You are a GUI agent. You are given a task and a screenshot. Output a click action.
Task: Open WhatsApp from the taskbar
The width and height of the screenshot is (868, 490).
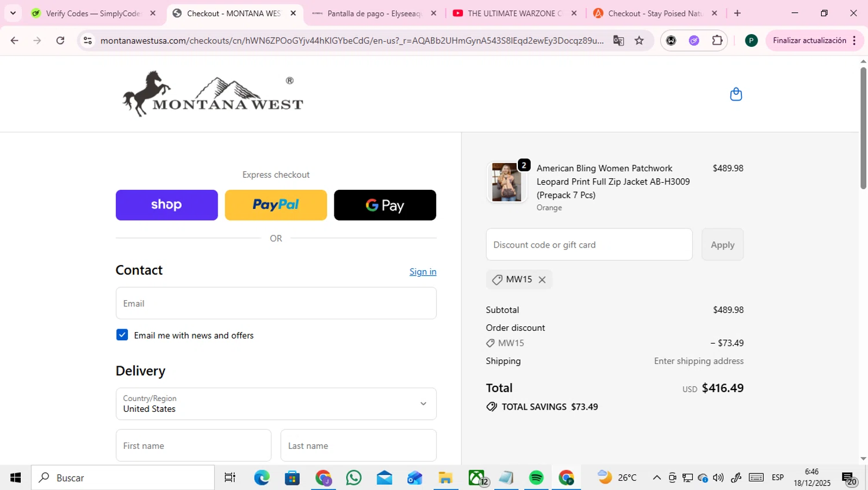[354, 478]
